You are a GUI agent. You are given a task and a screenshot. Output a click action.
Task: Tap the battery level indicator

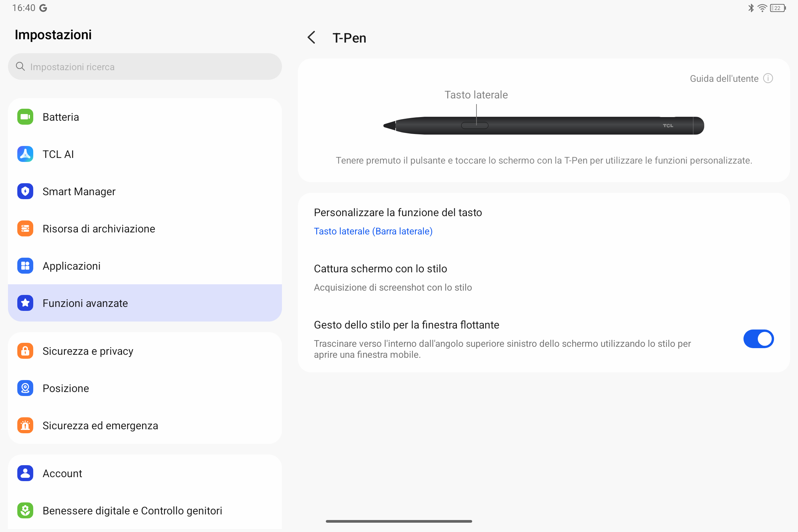click(x=778, y=8)
